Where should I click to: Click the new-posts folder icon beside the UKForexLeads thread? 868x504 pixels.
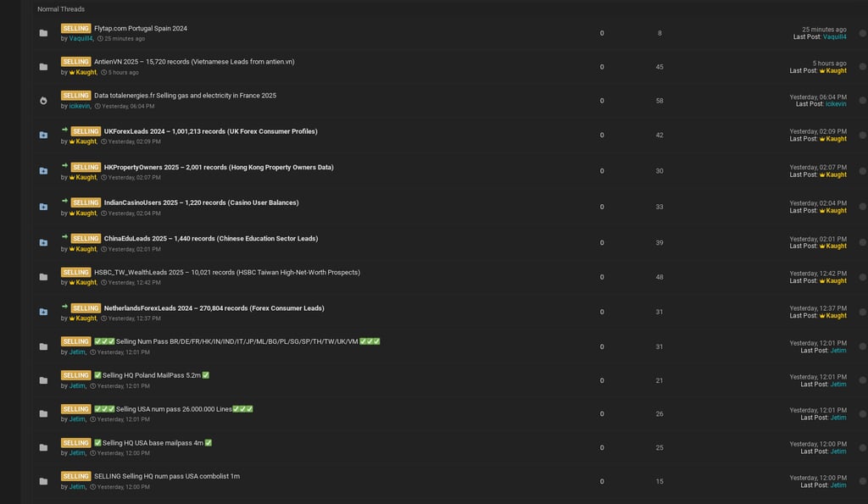(x=43, y=135)
